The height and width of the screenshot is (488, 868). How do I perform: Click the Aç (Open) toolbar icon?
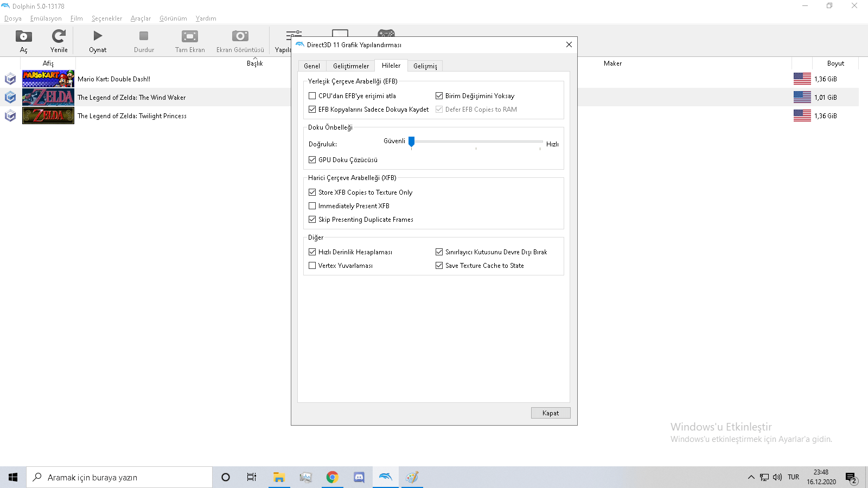click(x=23, y=36)
